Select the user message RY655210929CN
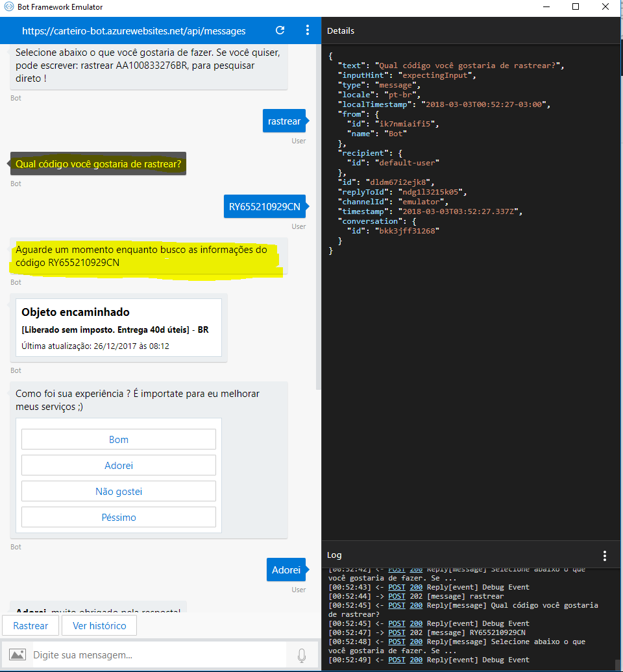 [x=265, y=206]
